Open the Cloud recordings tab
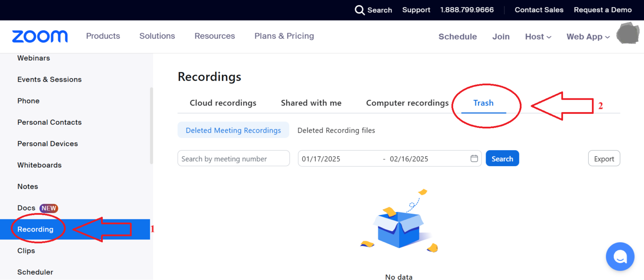644x280 pixels. tap(223, 103)
